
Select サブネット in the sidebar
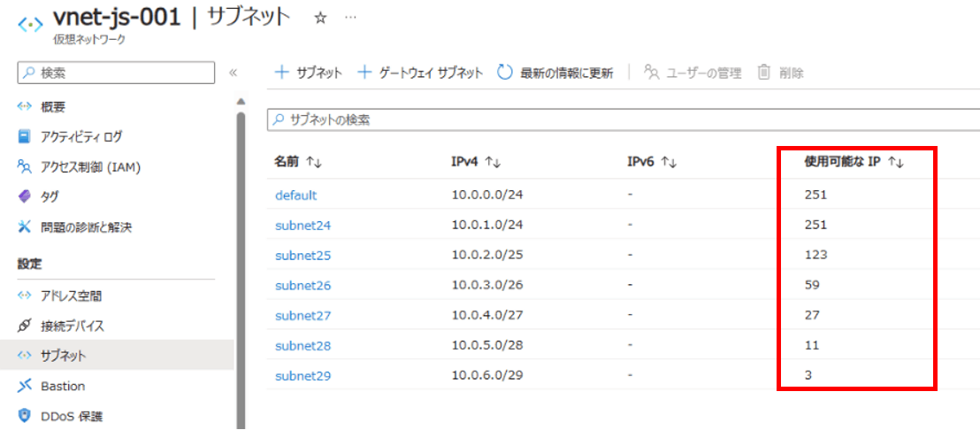click(118, 356)
